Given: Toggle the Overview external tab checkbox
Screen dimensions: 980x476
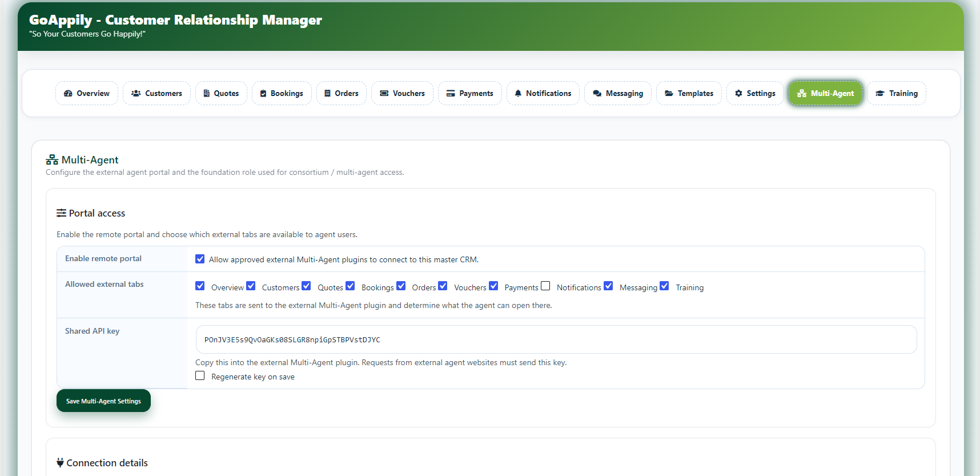Looking at the screenshot, I should 200,286.
